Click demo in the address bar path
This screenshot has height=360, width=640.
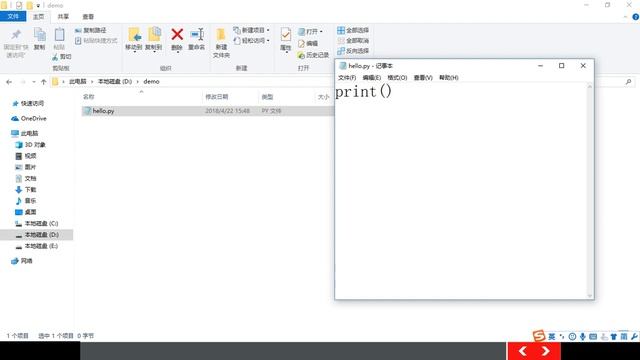[151, 82]
